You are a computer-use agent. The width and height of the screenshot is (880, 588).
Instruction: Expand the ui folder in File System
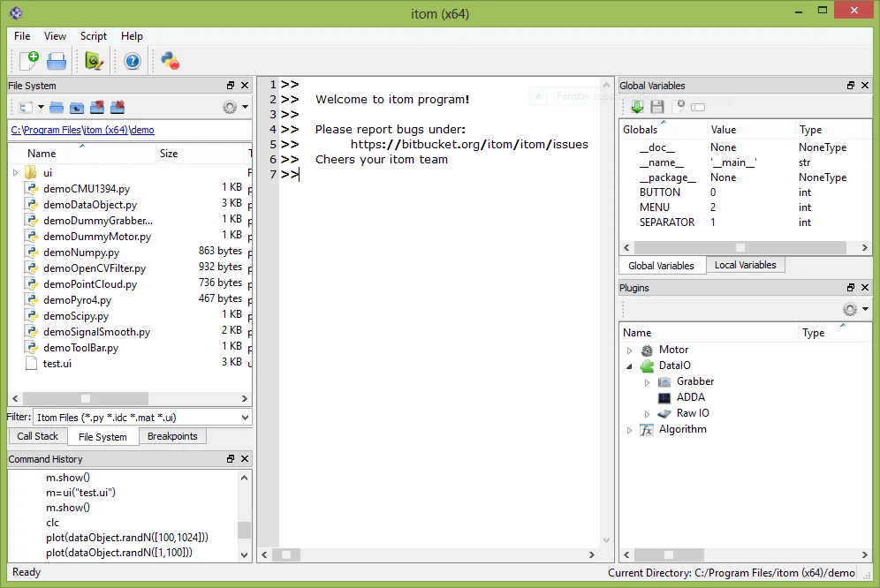(15, 172)
